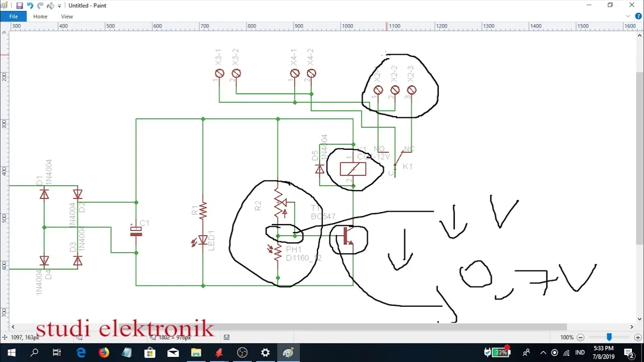Viewport: 644px width, 362px height.
Task: Click the zoom out minus button
Action: (581, 337)
